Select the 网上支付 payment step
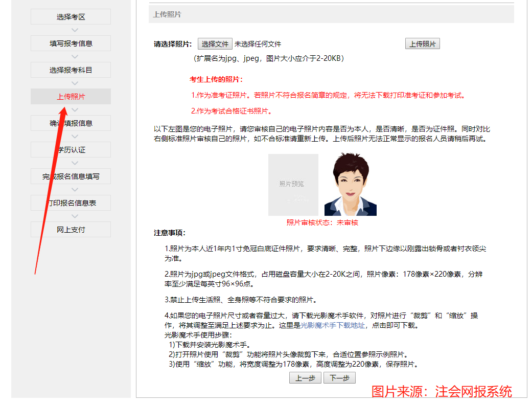The height and width of the screenshot is (403, 532). coord(70,229)
